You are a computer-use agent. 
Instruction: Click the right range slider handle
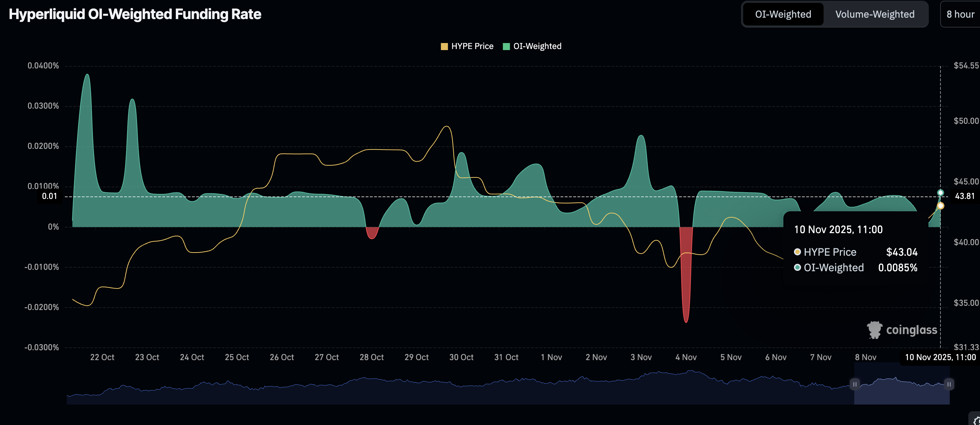949,384
